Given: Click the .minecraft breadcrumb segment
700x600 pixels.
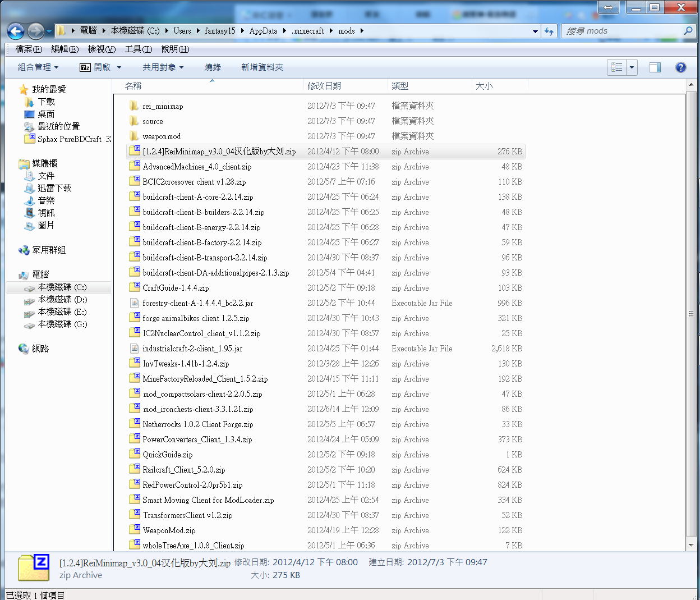Looking at the screenshot, I should click(308, 31).
